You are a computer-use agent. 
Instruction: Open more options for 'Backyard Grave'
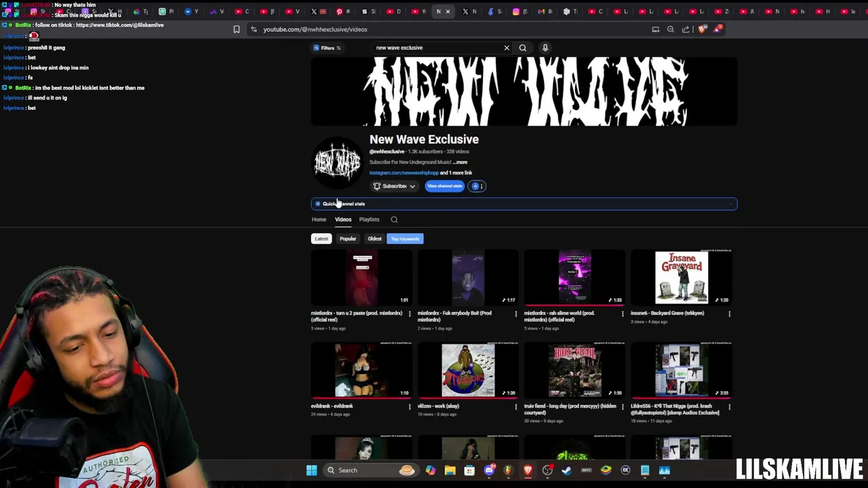(729, 314)
